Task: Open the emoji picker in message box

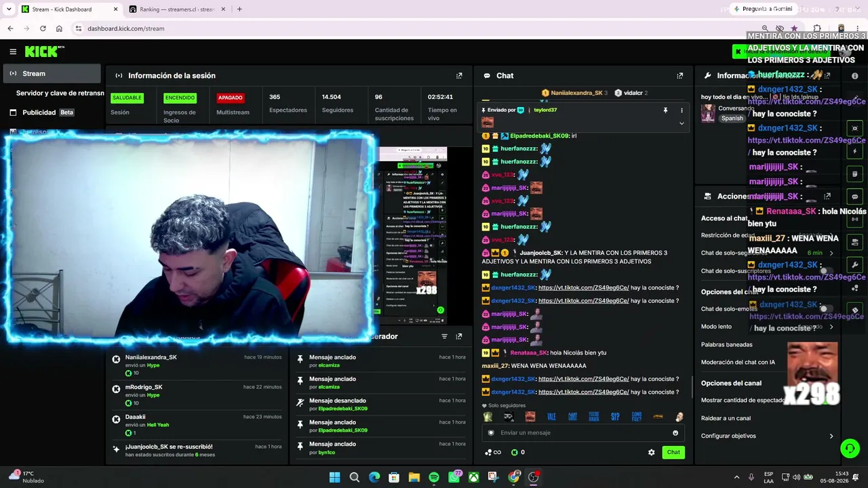Action: point(675,433)
